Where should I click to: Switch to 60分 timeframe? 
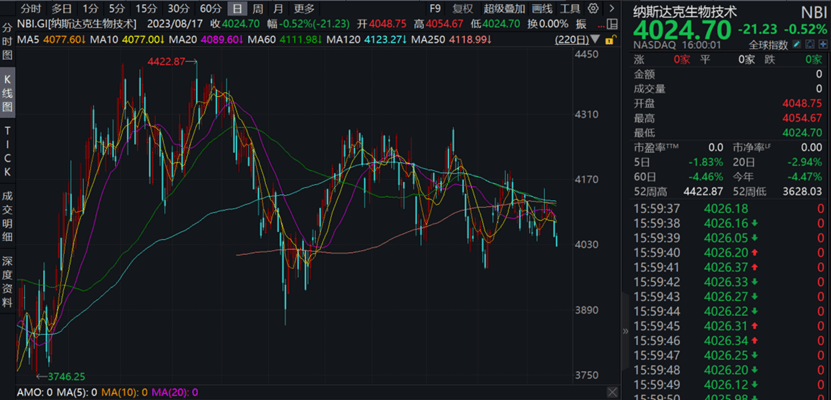coord(211,9)
